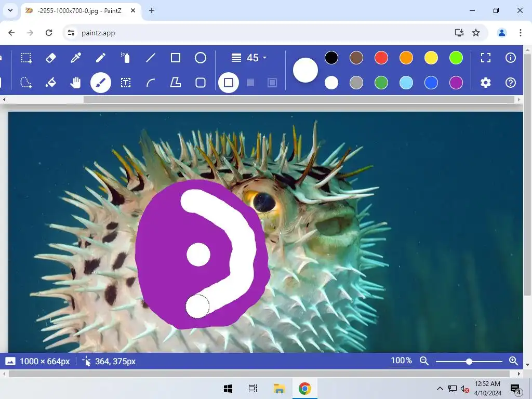The width and height of the screenshot is (532, 399).
Task: View site information icon in address bar
Action: click(71, 33)
